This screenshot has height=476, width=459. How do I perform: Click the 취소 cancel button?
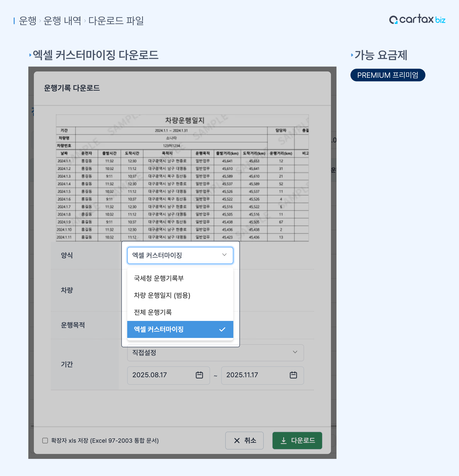[x=244, y=440]
